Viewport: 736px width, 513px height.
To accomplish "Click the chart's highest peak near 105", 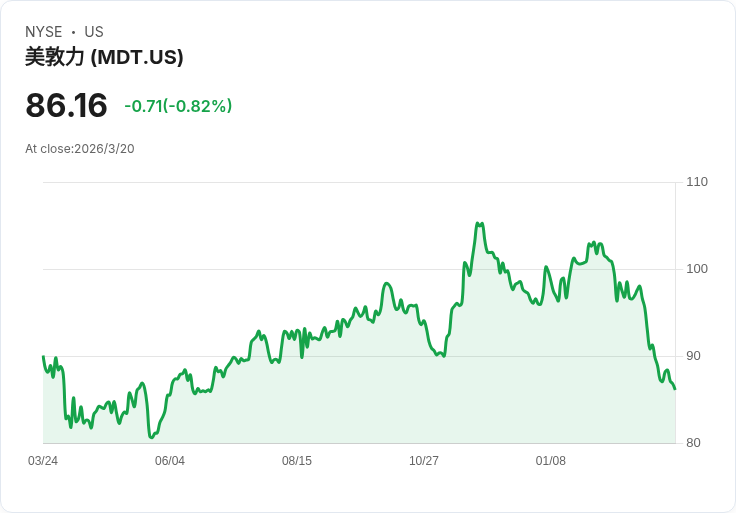I will (x=480, y=224).
